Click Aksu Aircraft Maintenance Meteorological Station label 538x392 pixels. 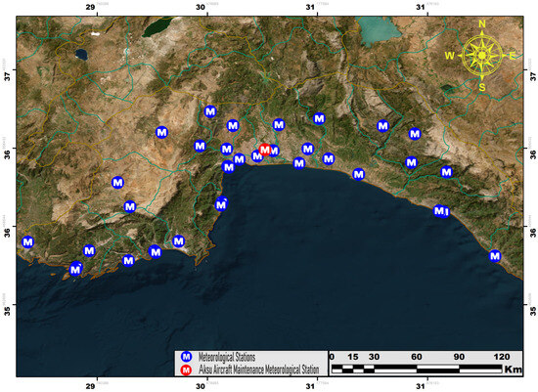259,370
